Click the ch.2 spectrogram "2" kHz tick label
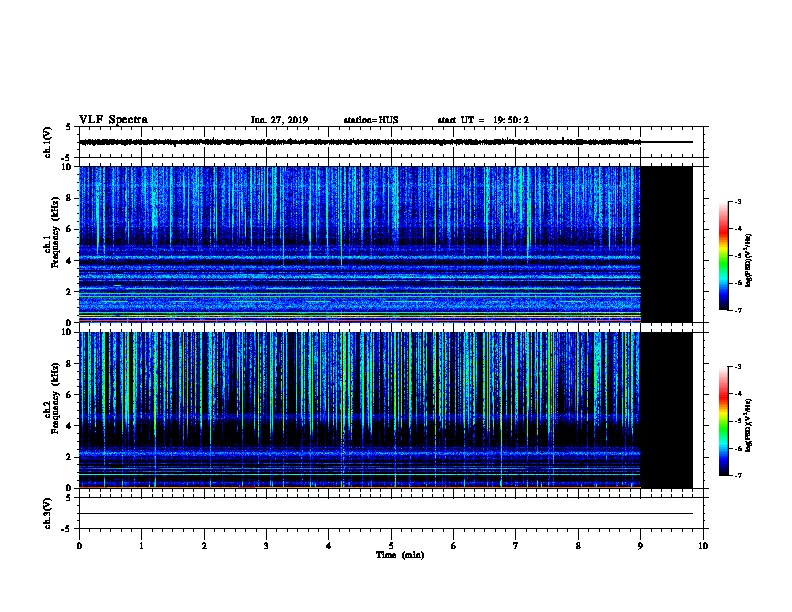792x612 pixels. [x=70, y=457]
